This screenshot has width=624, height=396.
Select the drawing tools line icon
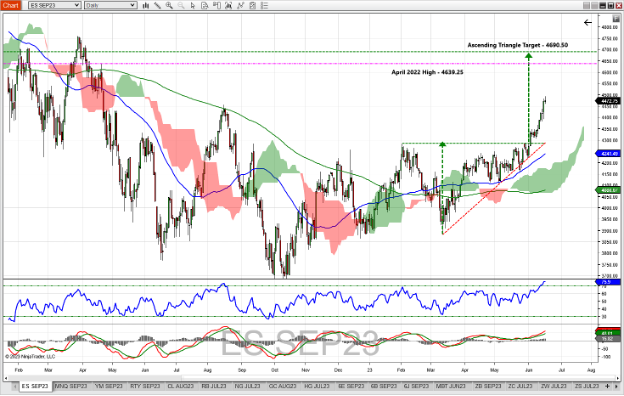coord(158,5)
